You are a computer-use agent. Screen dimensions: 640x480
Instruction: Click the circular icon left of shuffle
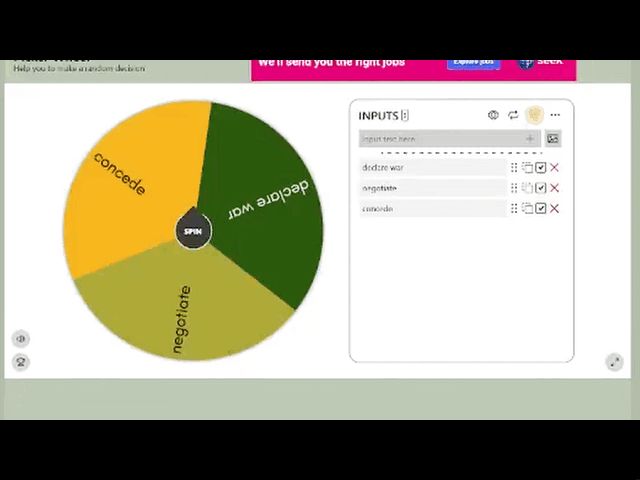493,115
